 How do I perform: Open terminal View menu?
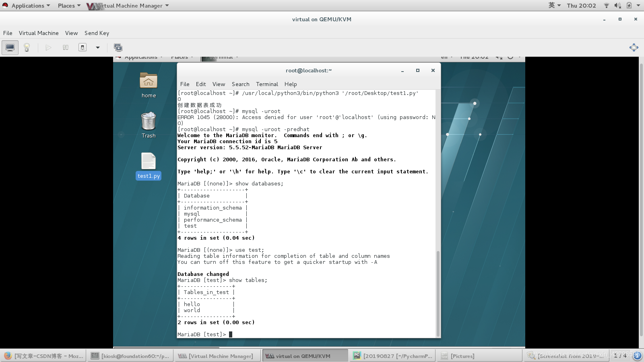(219, 84)
